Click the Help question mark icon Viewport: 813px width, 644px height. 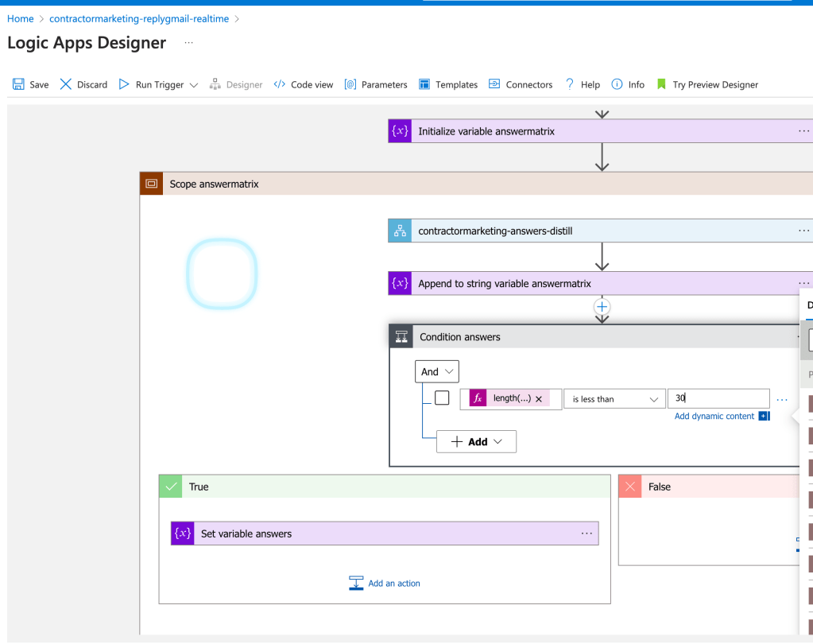coord(569,84)
